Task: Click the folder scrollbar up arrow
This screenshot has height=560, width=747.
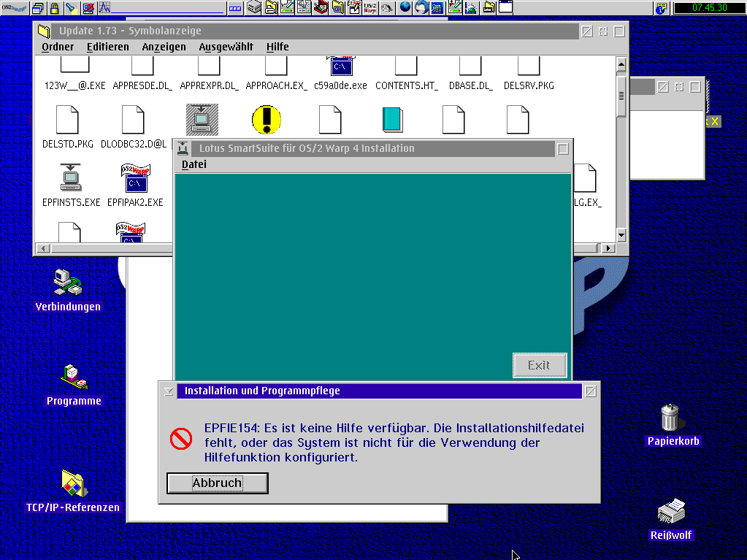Action: click(x=621, y=64)
